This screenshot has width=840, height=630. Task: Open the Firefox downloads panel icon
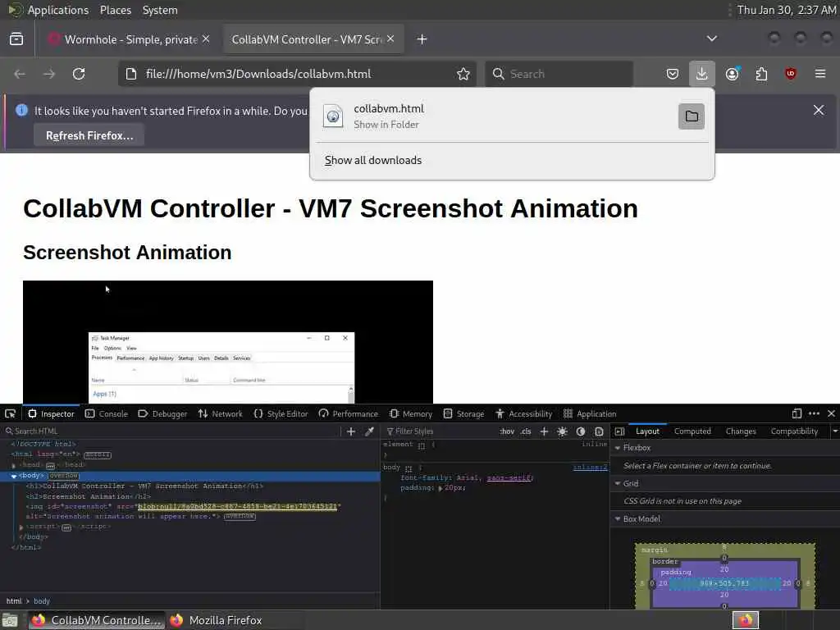tap(702, 74)
